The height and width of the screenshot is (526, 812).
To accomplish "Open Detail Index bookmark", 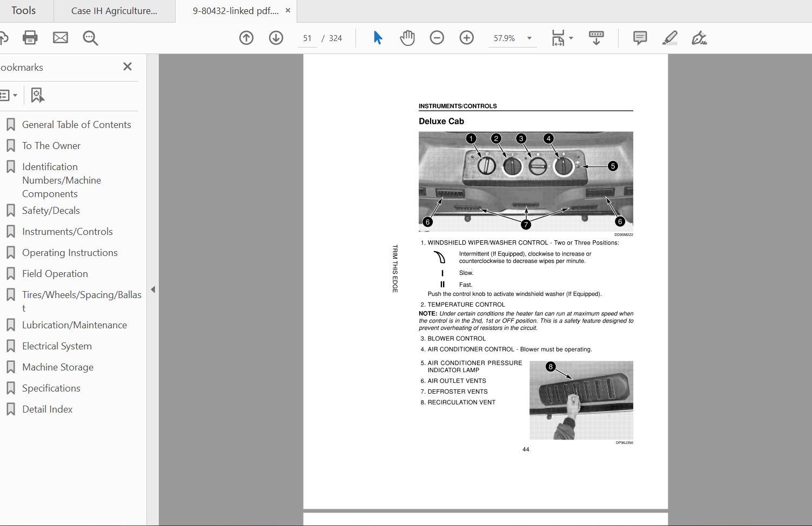I will (x=48, y=409).
